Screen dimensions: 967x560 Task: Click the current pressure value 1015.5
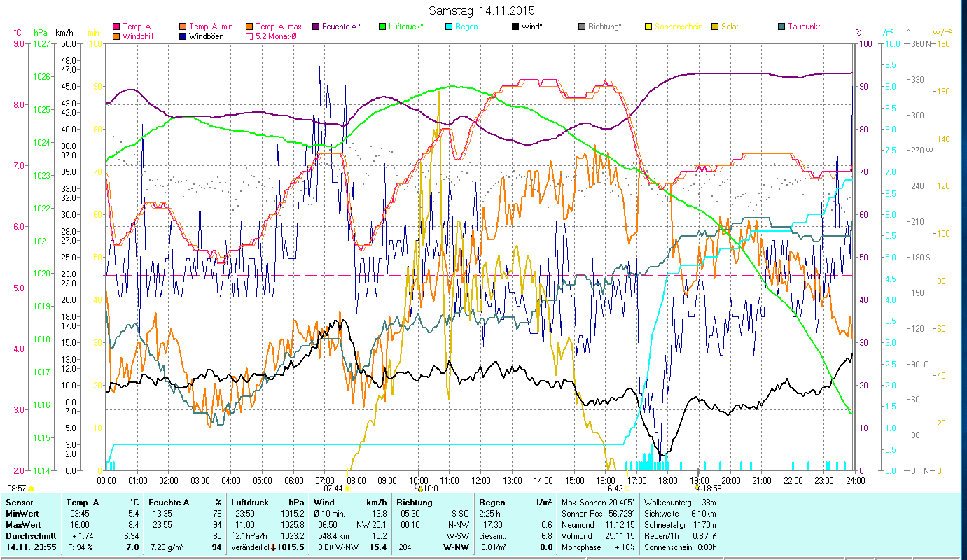[x=291, y=547]
